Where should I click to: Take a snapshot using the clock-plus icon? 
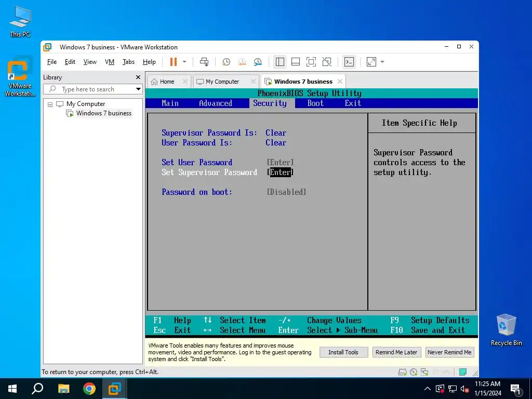226,62
